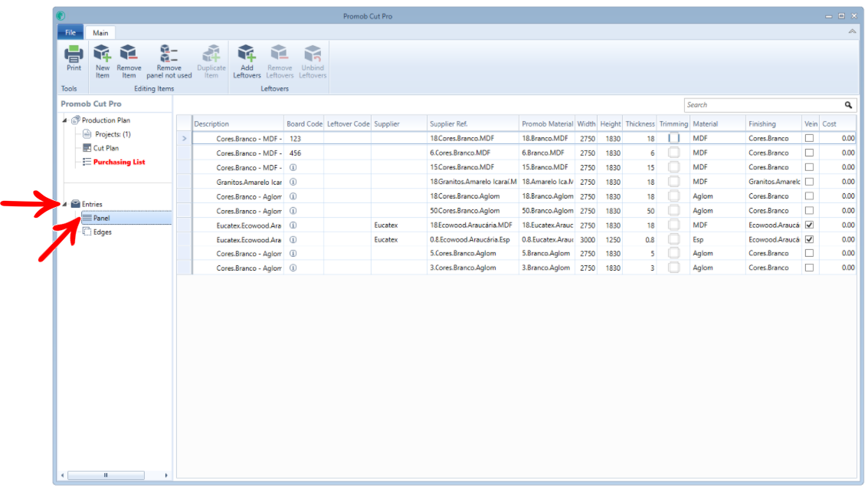The width and height of the screenshot is (868, 490).
Task: Uncheck Vein for 0.8.Ecowood.Araucária.Esp row
Action: coord(809,239)
